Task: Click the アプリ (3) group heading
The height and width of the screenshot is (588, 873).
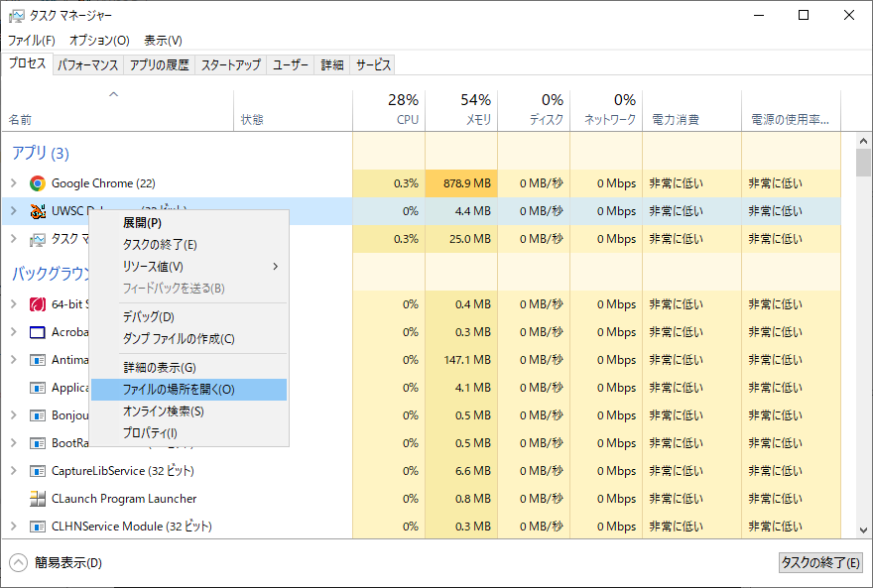Action: click(41, 153)
